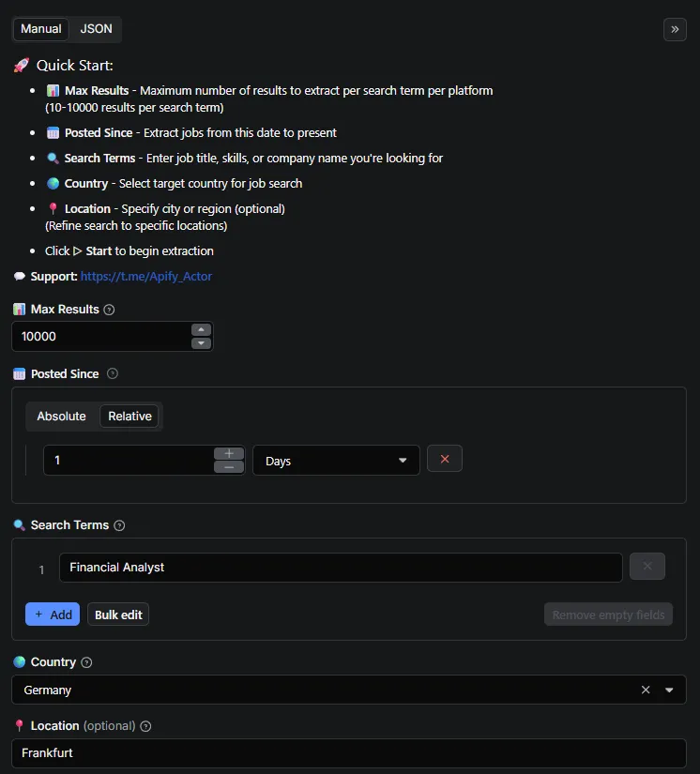This screenshot has height=774, width=700.
Task: Collapse the input panel with double-chevron
Action: tap(675, 29)
